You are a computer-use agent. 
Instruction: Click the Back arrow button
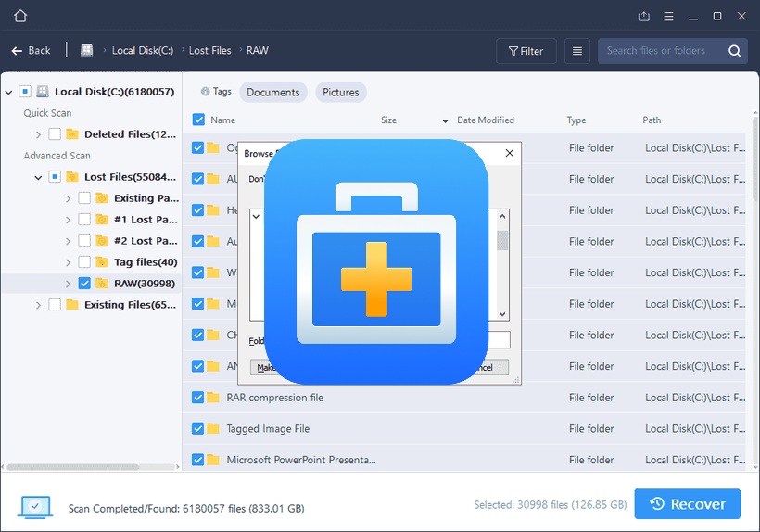point(31,50)
